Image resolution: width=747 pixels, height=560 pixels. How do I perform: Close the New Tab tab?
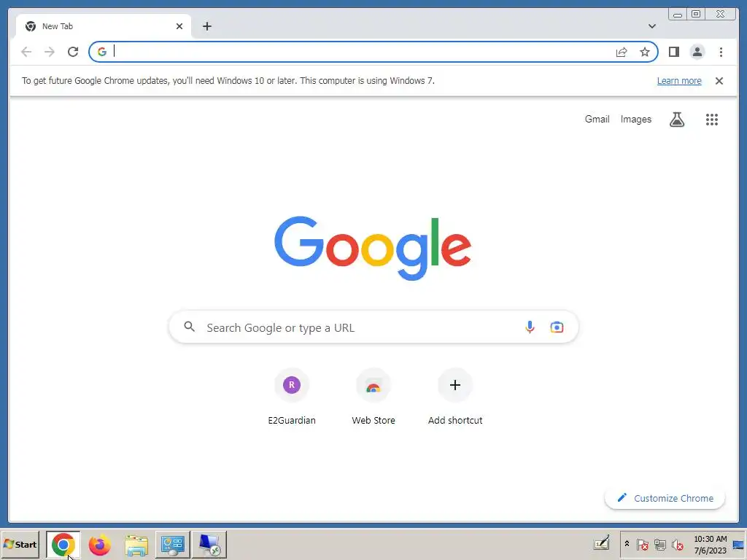[179, 26]
